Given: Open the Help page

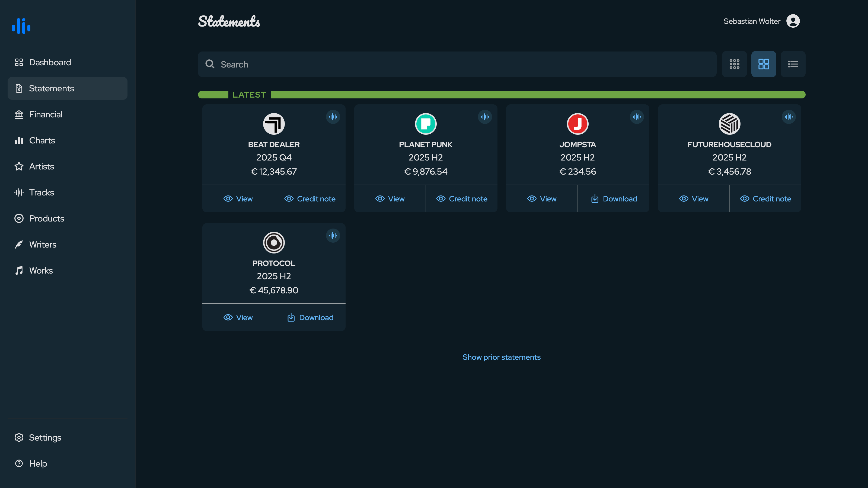Looking at the screenshot, I should [x=67, y=463].
